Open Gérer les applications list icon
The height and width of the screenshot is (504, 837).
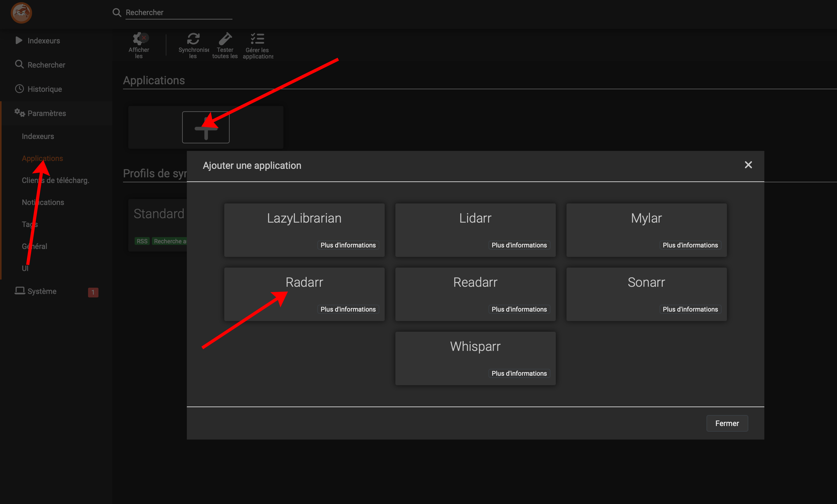pyautogui.click(x=258, y=39)
